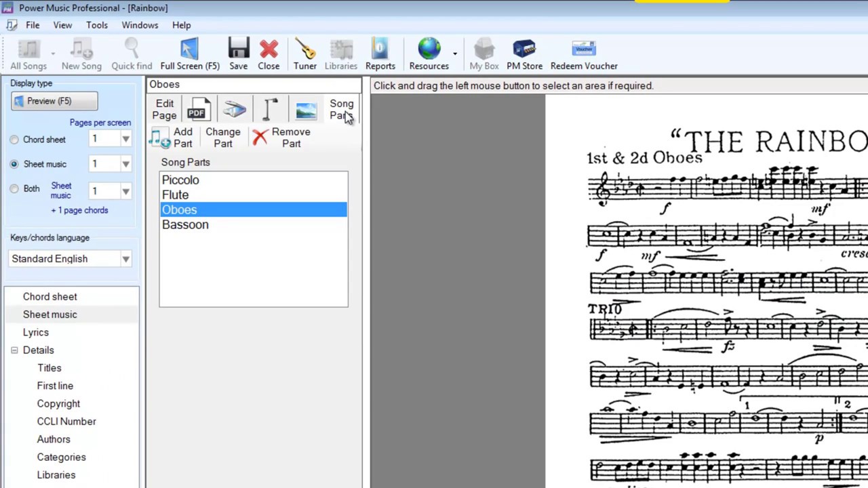
Task: Open Sheet music pages per screen dropdown
Action: pos(125,164)
